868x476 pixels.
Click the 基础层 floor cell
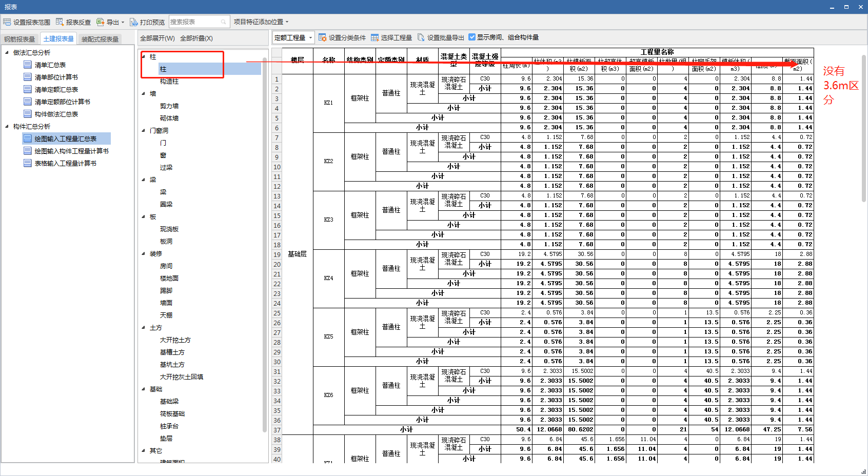[298, 254]
